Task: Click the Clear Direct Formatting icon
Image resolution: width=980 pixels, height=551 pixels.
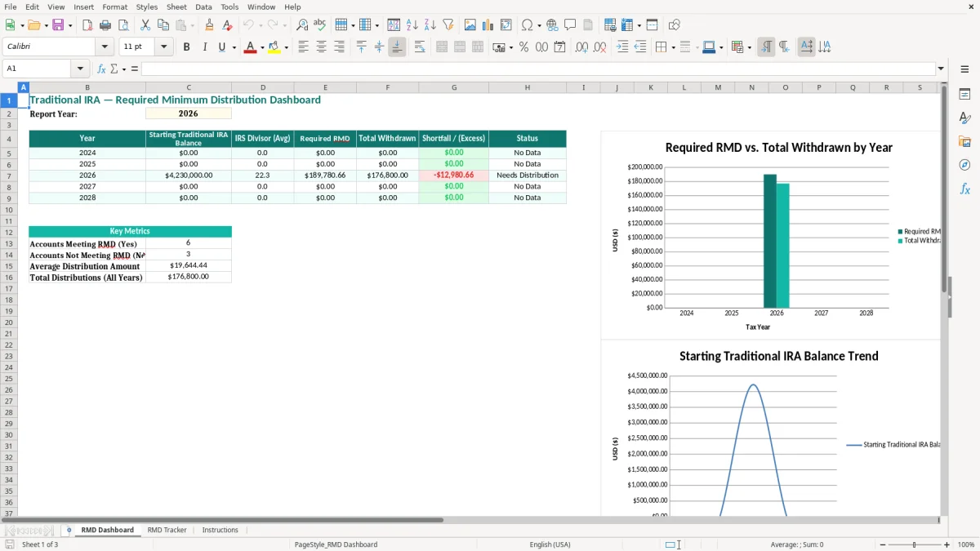Action: (x=227, y=25)
